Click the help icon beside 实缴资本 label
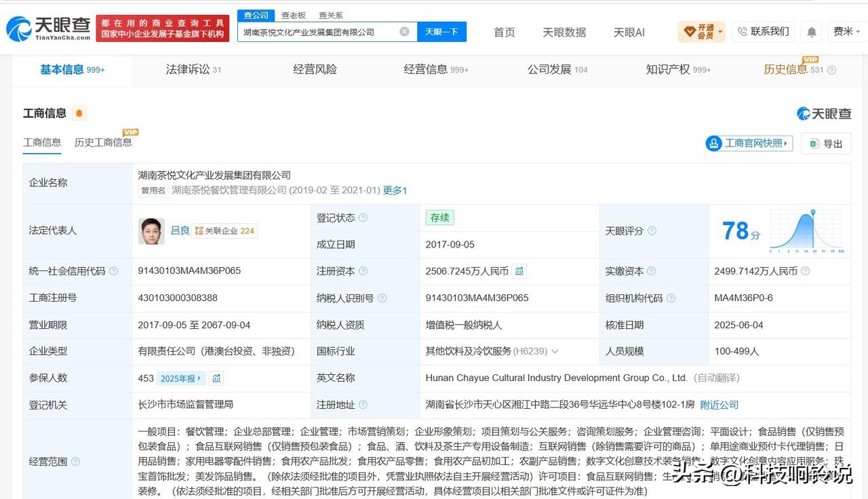868x499 pixels. (652, 271)
